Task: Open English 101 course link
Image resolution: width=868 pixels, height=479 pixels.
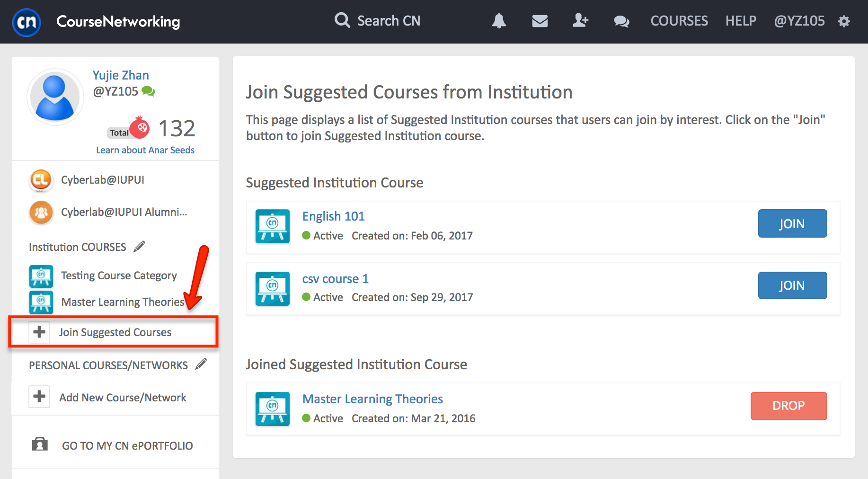Action: click(x=334, y=216)
